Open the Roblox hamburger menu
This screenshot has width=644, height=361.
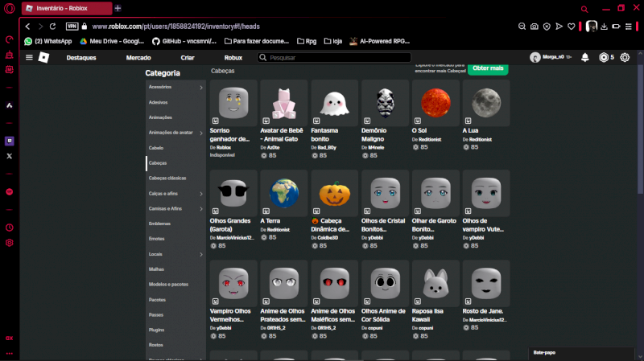tap(30, 58)
